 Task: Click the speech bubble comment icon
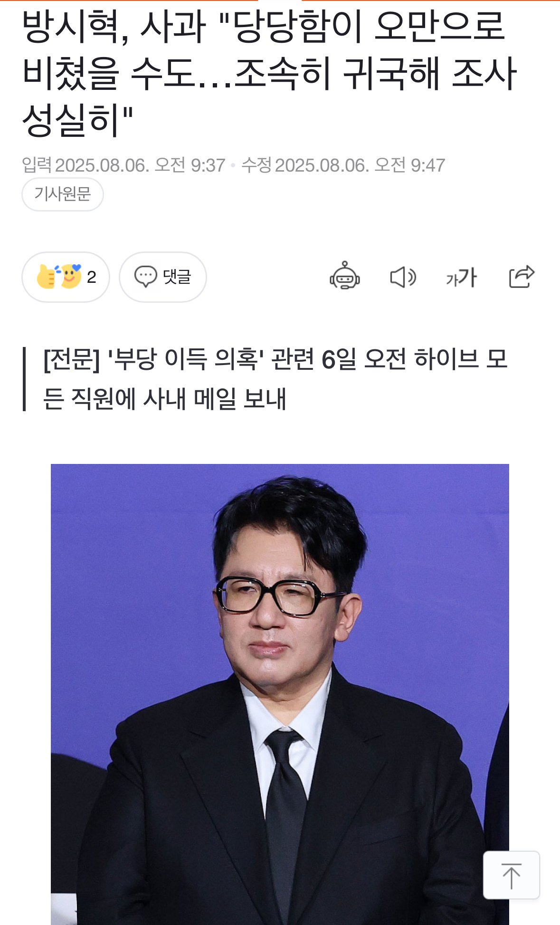145,277
